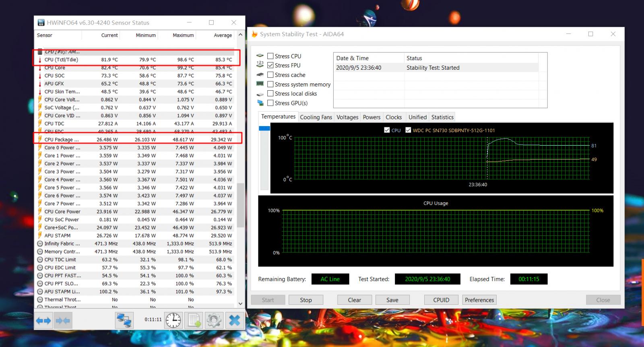Viewport: 644px width, 347px height.
Task: Select the Core 4 Power row
Action: (x=135, y=180)
